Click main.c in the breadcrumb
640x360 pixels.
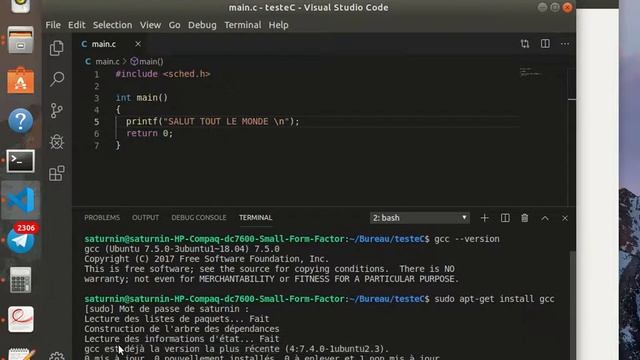(107, 62)
